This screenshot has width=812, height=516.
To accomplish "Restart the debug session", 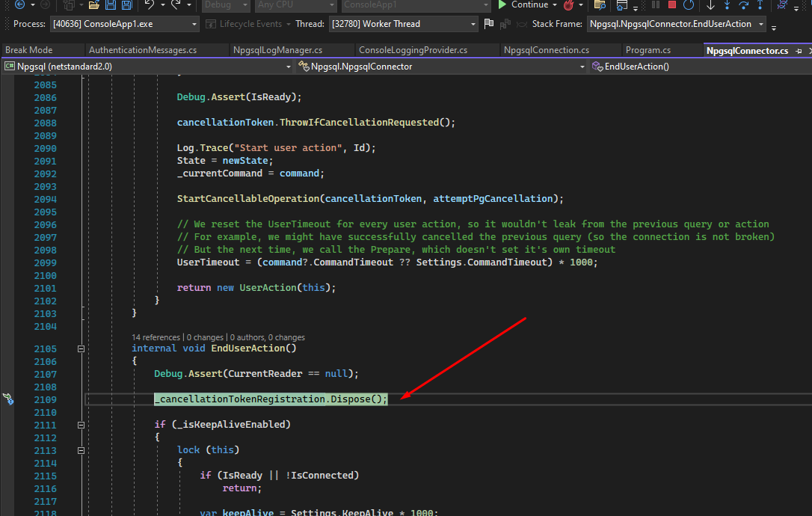I will click(x=689, y=6).
